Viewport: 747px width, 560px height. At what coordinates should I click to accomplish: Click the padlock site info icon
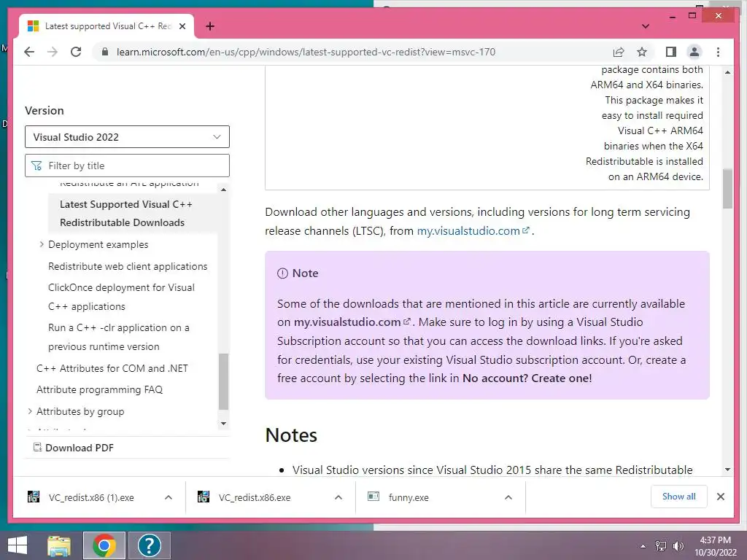click(105, 52)
